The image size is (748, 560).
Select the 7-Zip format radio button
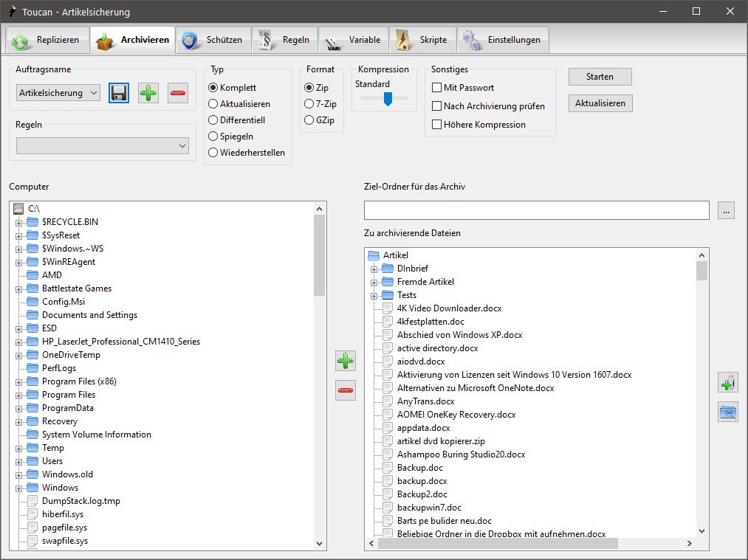pos(309,104)
